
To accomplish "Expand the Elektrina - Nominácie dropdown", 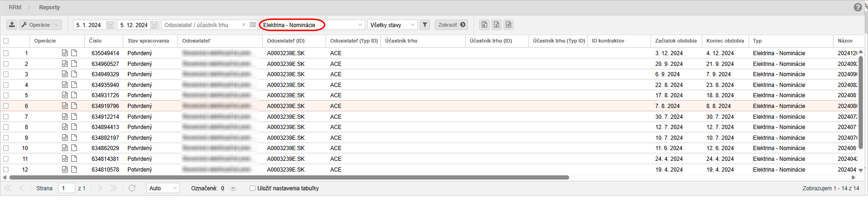I will pos(360,25).
